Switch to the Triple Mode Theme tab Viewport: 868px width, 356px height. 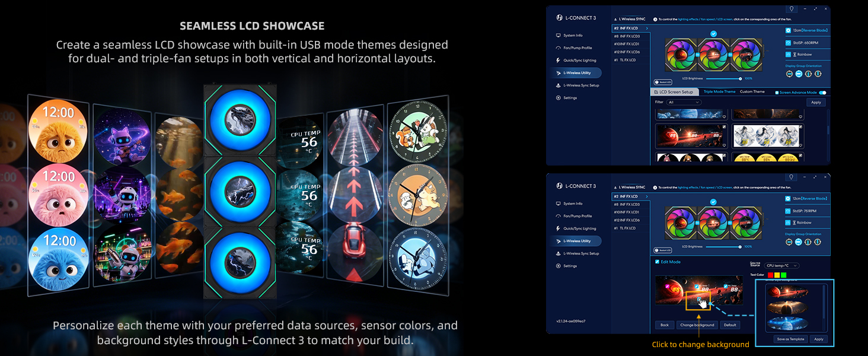[719, 92]
